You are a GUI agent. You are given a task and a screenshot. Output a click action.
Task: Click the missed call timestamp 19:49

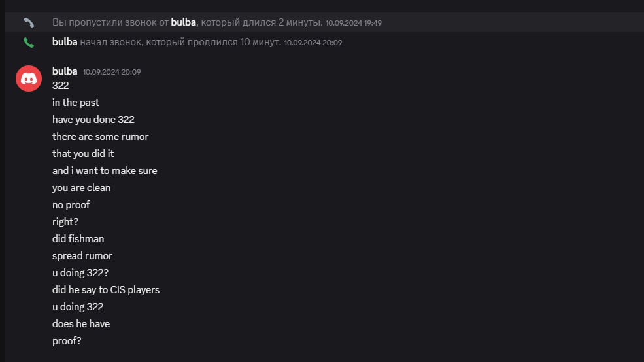(x=353, y=23)
